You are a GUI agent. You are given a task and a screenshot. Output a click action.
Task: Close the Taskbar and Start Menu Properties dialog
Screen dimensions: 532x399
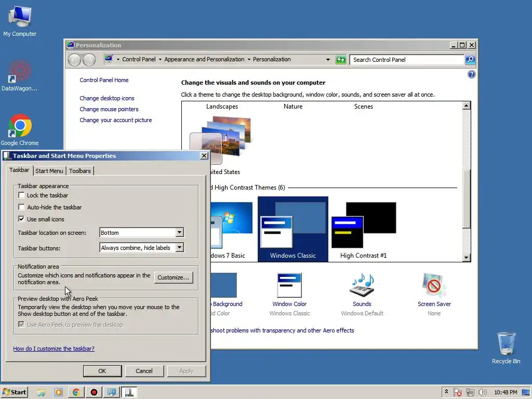pos(204,156)
